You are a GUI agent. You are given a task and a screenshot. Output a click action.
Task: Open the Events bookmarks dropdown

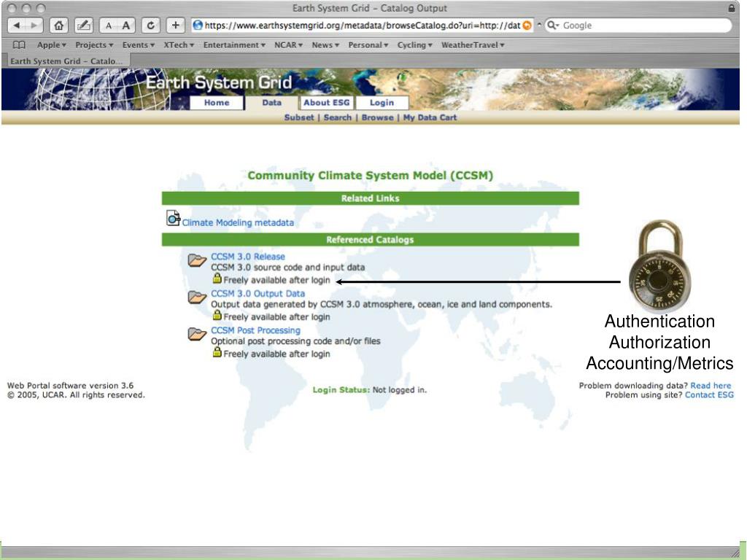point(138,44)
